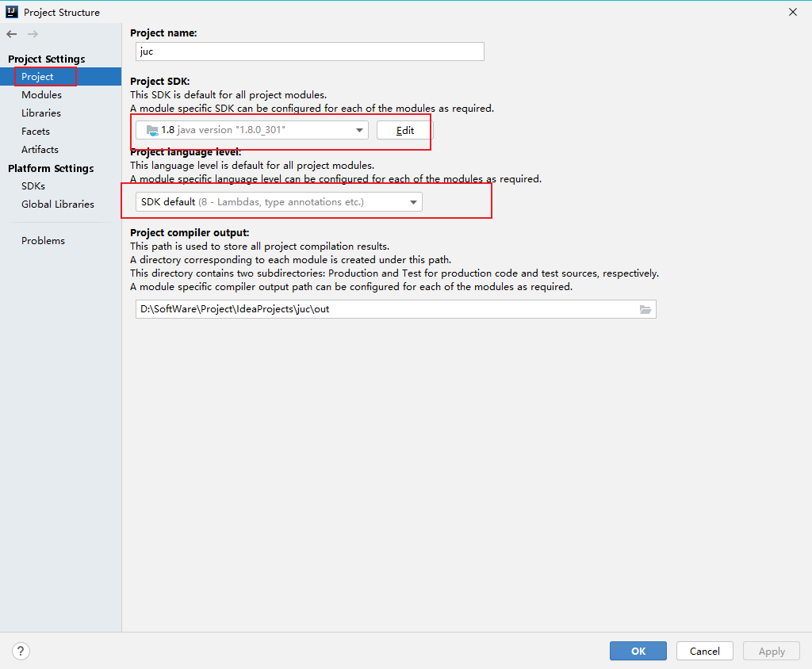Viewport: 812px width, 669px height.
Task: Click the forward navigation arrow
Action: 32,34
